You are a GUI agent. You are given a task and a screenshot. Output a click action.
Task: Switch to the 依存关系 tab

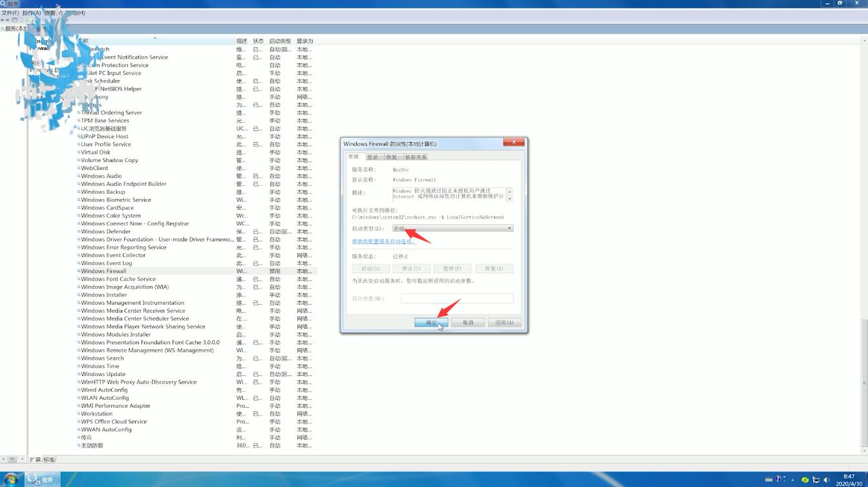[416, 157]
